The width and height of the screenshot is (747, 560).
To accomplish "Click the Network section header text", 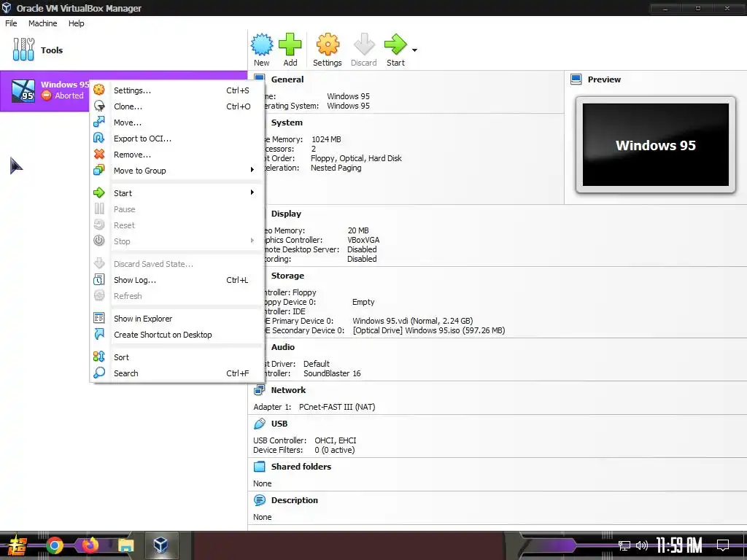I will point(288,390).
